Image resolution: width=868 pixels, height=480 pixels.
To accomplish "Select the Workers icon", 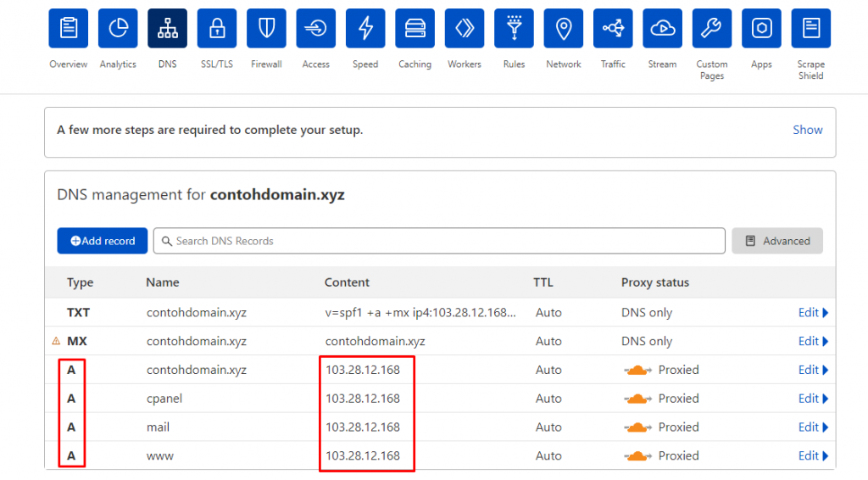I will pos(465,29).
